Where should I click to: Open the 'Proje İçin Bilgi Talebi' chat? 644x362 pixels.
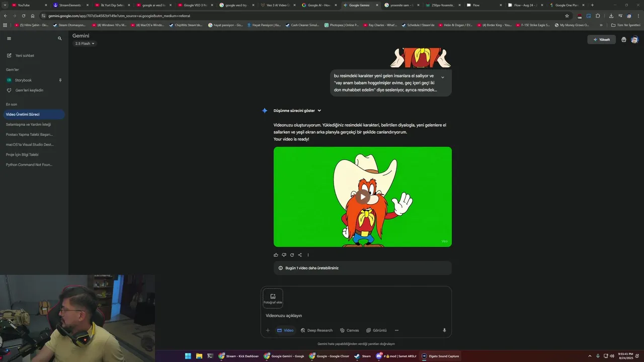point(22,154)
